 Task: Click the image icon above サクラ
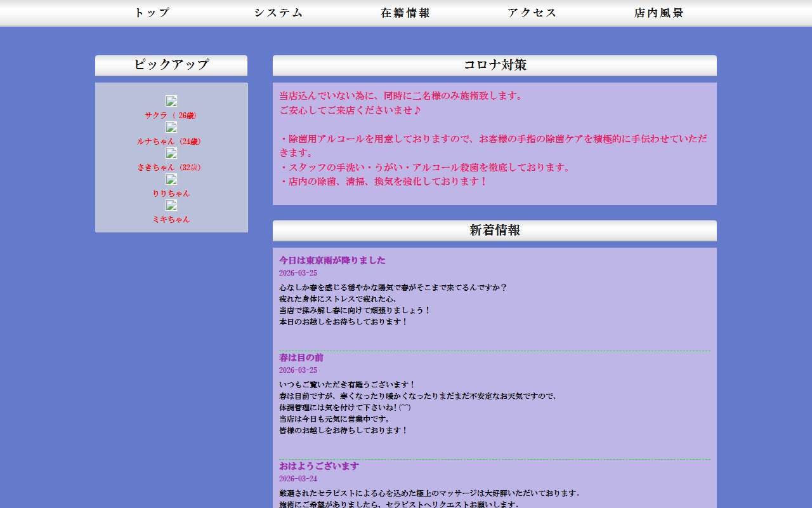(x=171, y=101)
